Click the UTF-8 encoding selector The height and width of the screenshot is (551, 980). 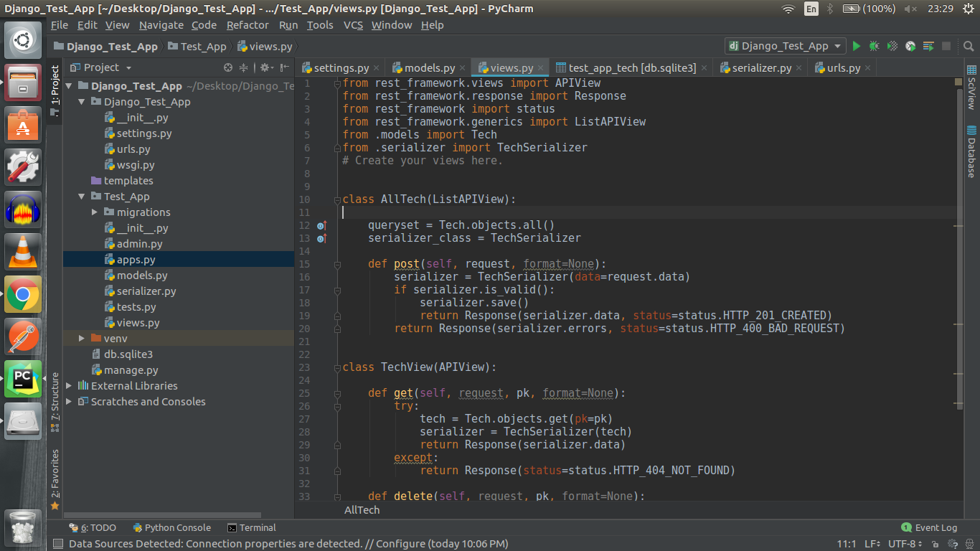tap(905, 544)
